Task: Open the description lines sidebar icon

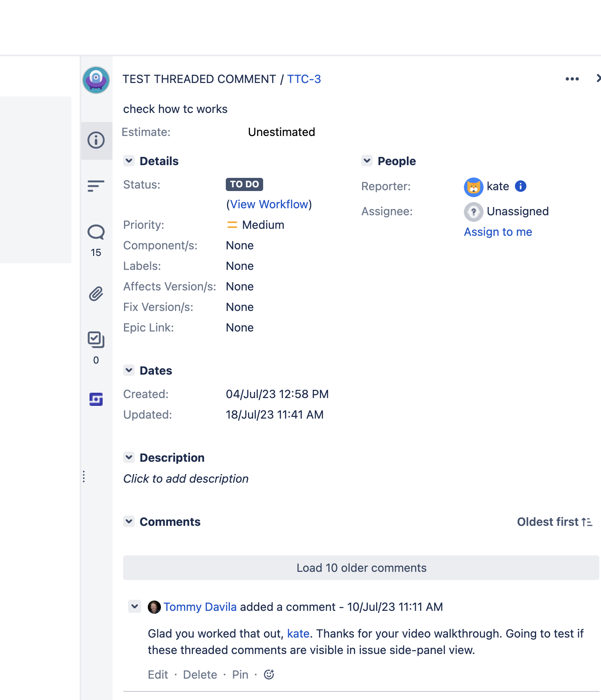Action: click(96, 186)
